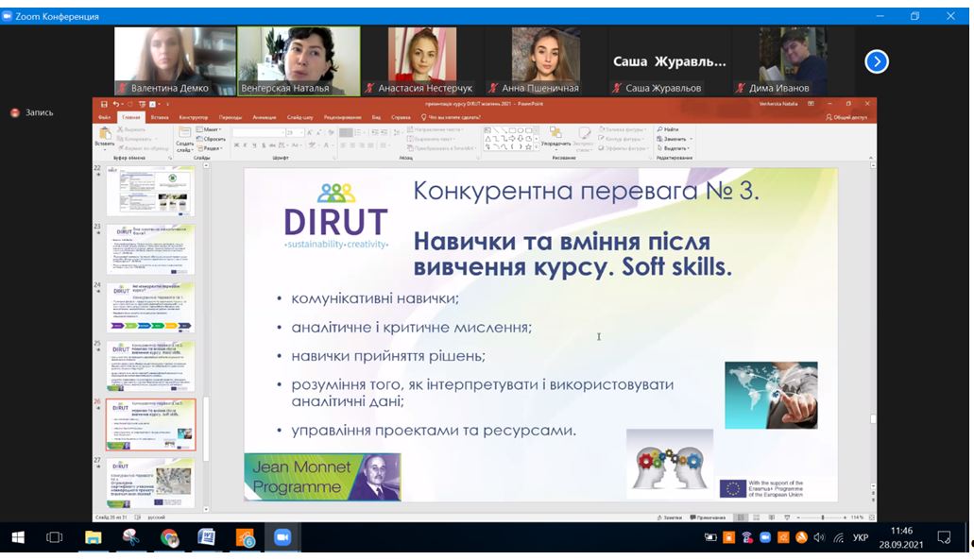
Task: Click the zoom out minus button
Action: pyautogui.click(x=799, y=518)
